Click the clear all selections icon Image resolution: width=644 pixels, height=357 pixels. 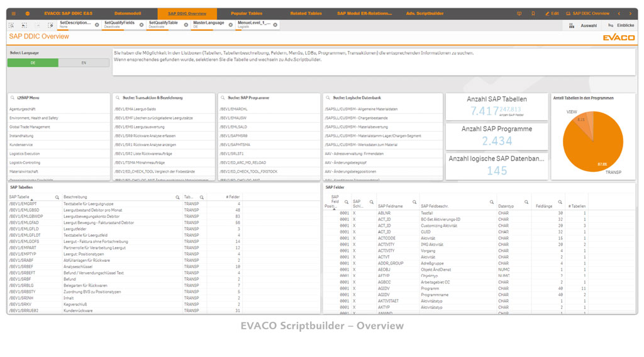pos(50,25)
